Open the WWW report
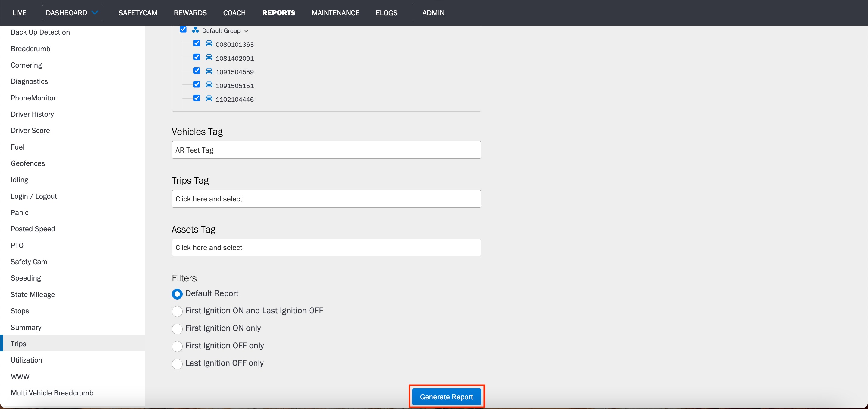 coord(20,377)
